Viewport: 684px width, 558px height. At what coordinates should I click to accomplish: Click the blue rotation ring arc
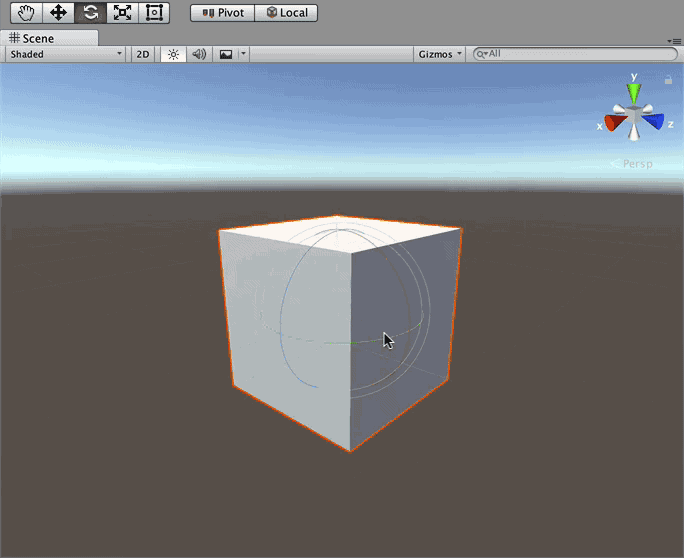click(281, 323)
